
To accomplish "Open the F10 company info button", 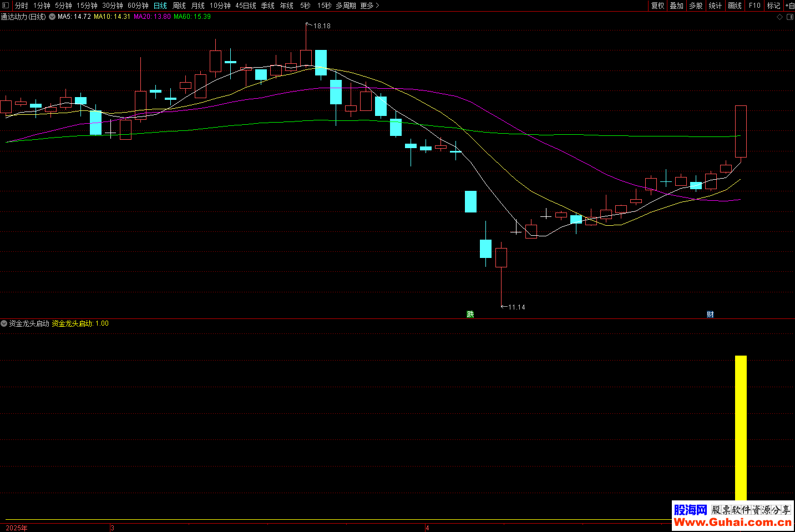I will pos(755,6).
